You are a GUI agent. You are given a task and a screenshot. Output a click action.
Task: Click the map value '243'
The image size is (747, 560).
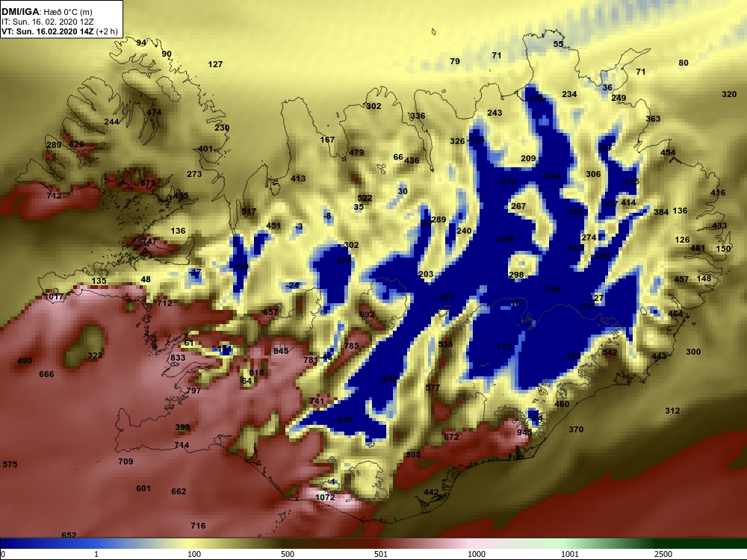click(x=495, y=113)
